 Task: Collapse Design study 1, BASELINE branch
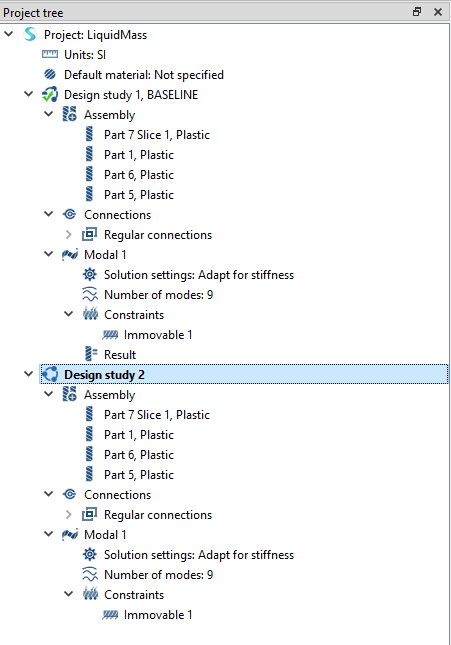[28, 94]
